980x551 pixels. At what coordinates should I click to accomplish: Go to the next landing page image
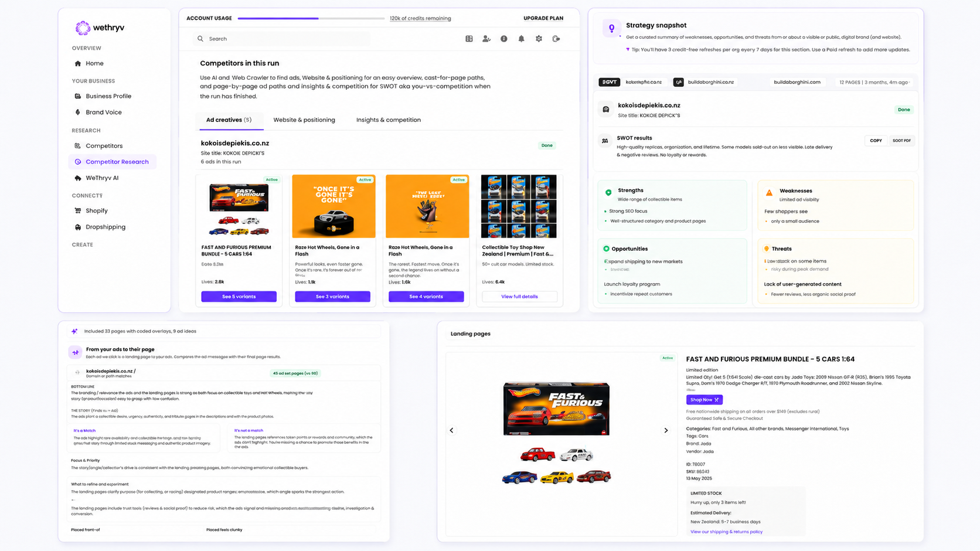(666, 430)
